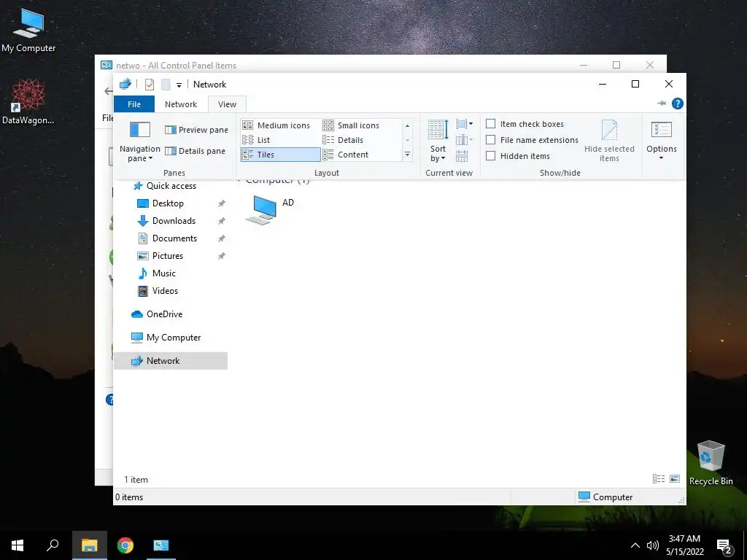Select the Recycle Bin desktop icon
This screenshot has width=747, height=560.
click(x=711, y=463)
